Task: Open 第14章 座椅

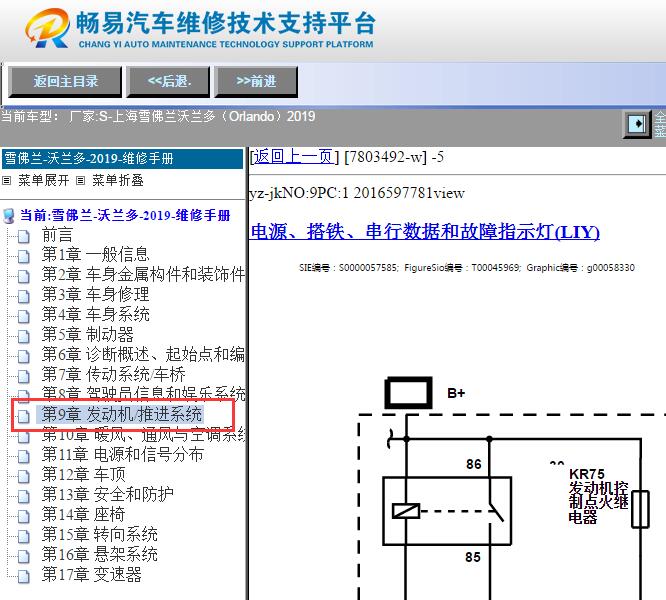Action: coord(83,514)
